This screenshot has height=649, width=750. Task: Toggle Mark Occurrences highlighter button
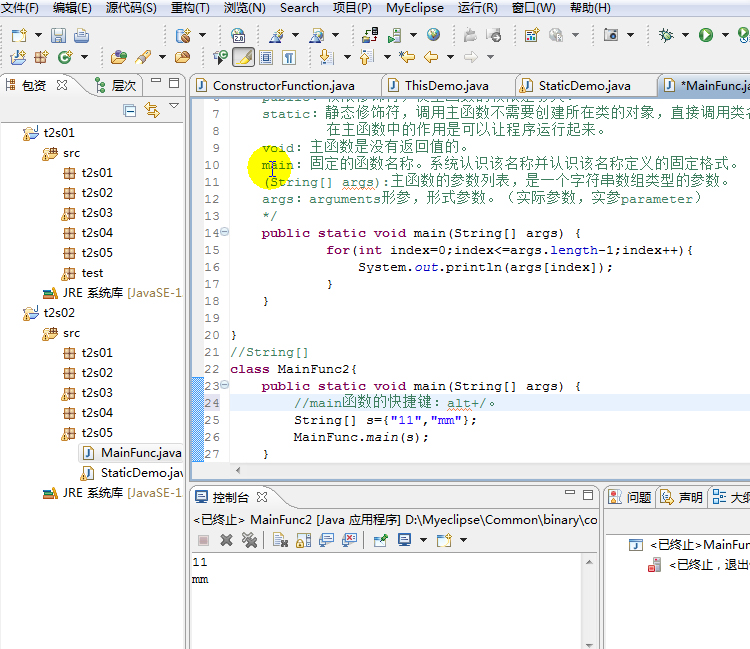243,57
